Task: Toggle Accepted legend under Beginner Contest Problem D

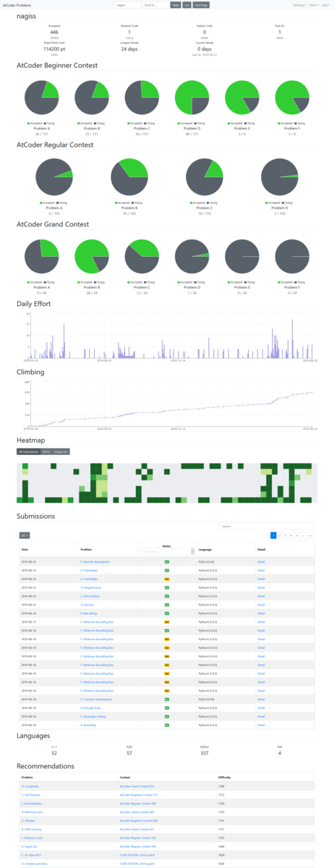Action: (x=187, y=123)
